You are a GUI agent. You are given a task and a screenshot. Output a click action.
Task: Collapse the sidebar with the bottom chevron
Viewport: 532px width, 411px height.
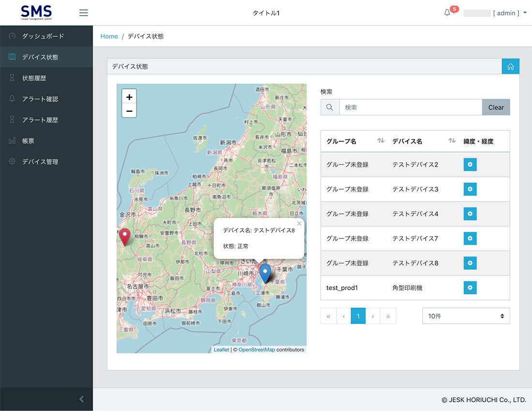81,399
